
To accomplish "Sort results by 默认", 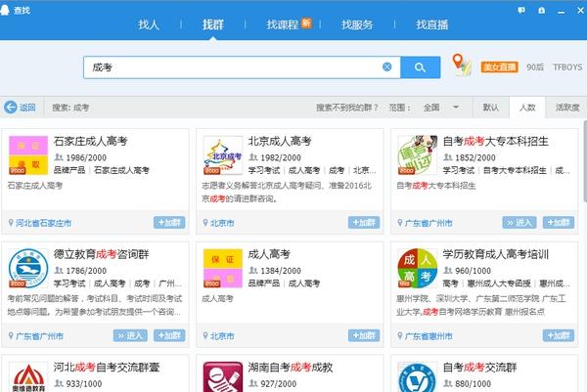I will tap(491, 108).
